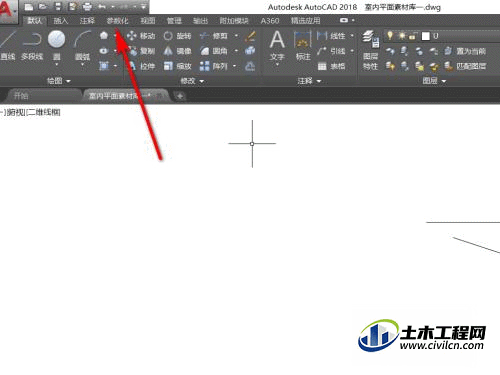The width and height of the screenshot is (500, 375).
Task: Open the 参数化 (Parametric) ribbon tab
Action: click(x=117, y=21)
